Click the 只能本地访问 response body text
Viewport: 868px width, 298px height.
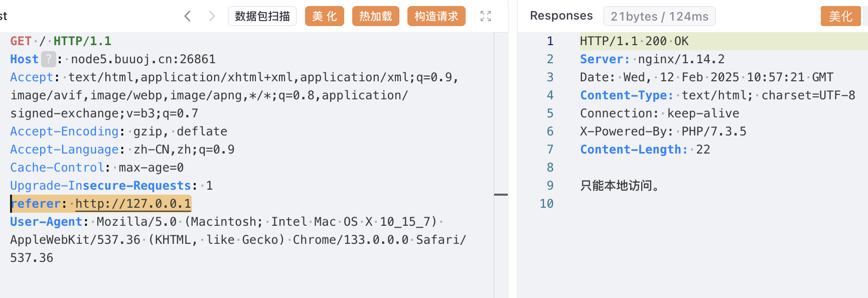tap(620, 186)
